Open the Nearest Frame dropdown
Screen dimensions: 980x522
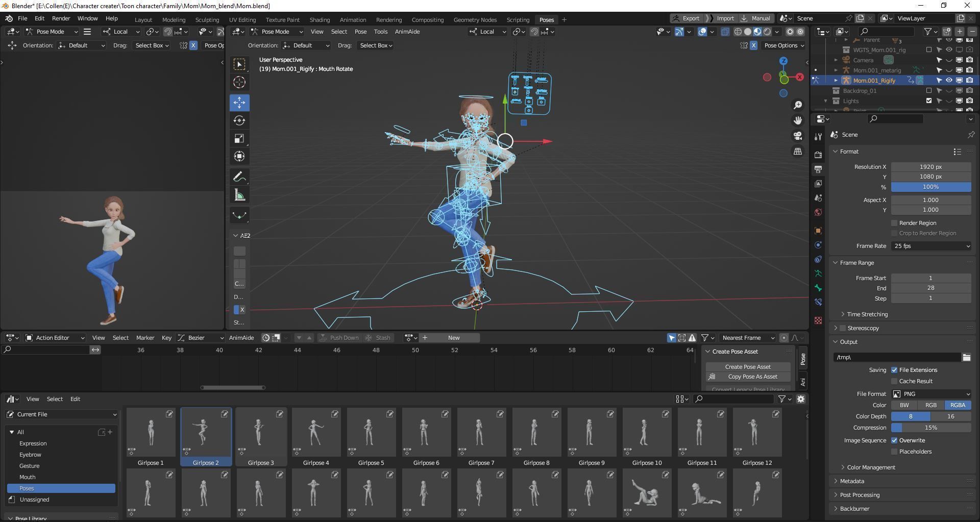pos(748,338)
